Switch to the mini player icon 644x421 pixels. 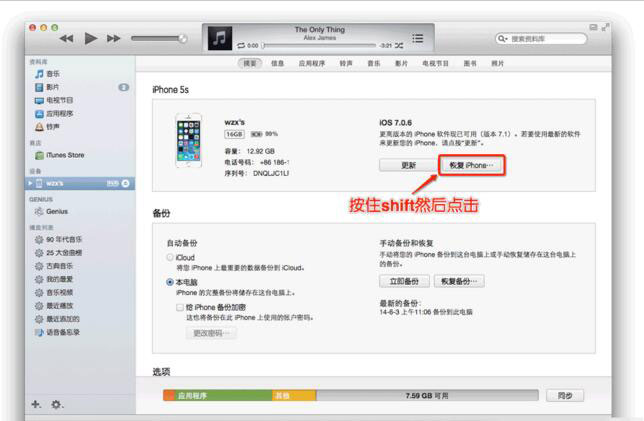click(593, 28)
